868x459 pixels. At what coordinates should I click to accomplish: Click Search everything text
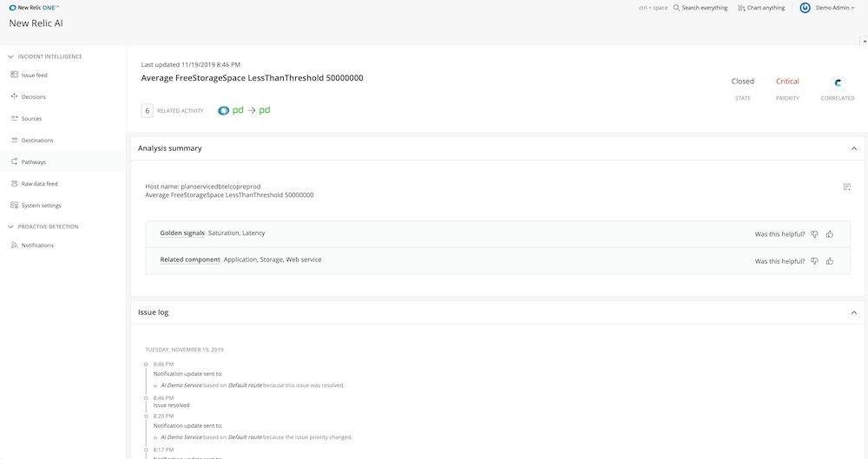point(705,8)
